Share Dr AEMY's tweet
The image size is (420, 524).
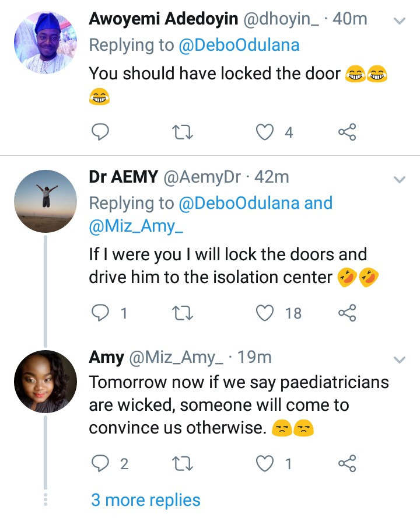(x=347, y=313)
